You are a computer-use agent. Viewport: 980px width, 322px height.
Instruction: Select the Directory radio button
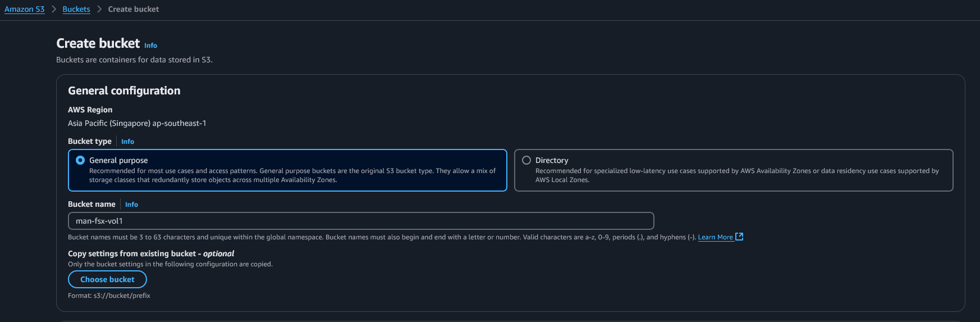526,160
